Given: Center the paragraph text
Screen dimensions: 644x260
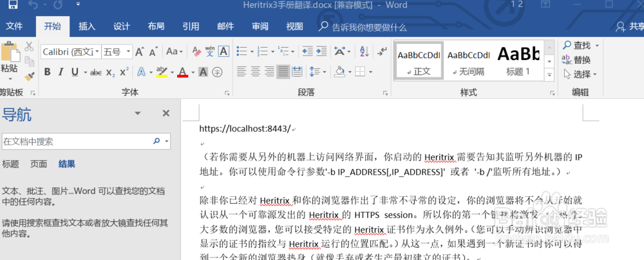Looking at the screenshot, I should click(256, 72).
